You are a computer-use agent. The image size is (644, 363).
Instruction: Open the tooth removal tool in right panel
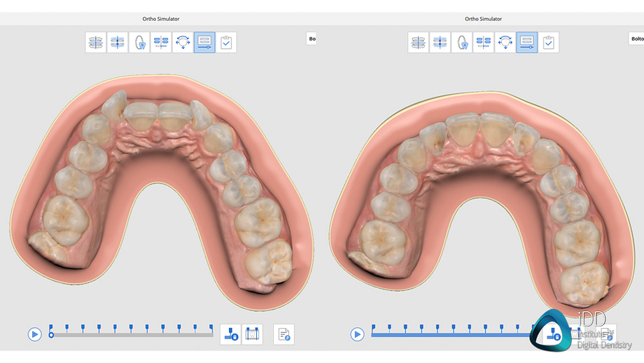[462, 43]
